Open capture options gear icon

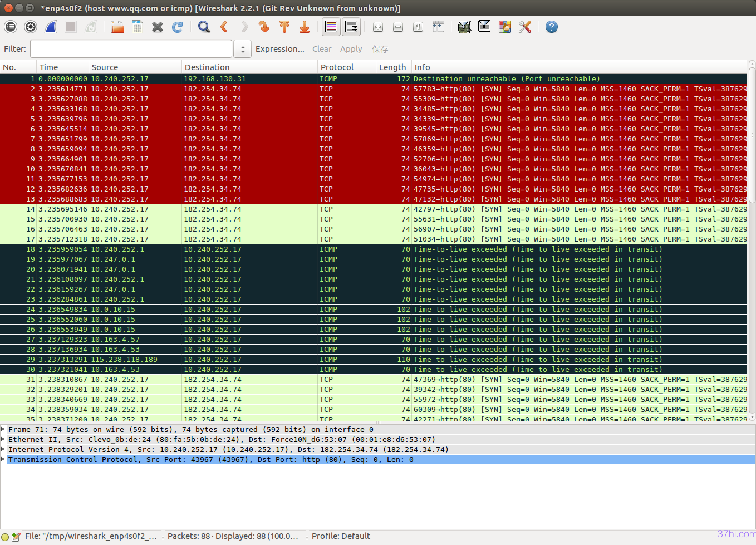click(x=31, y=27)
